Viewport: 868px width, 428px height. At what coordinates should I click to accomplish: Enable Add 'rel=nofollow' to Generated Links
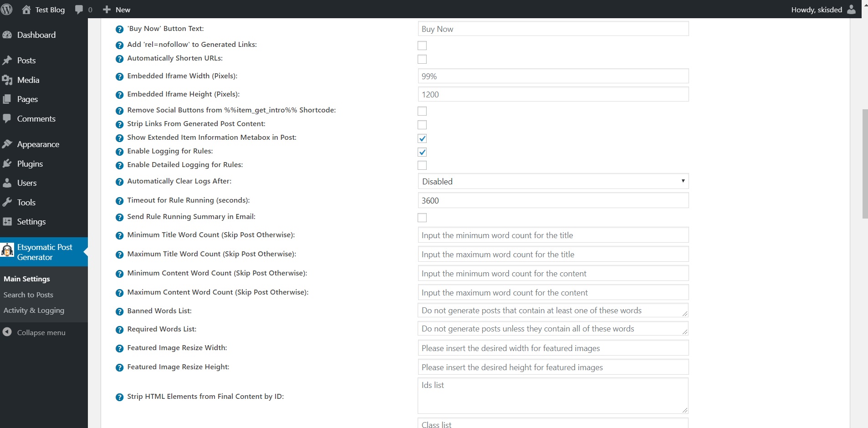click(422, 45)
